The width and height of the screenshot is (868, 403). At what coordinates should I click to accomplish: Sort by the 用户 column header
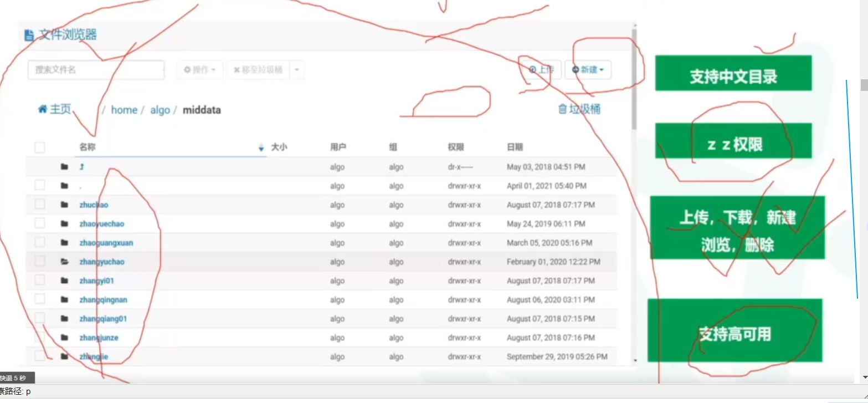[338, 147]
